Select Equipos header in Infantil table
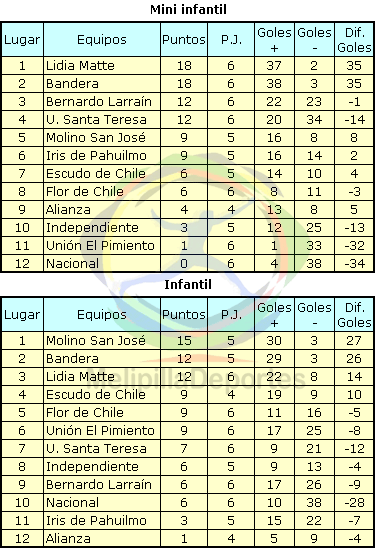Screen dimensions: 375x548 102,315
